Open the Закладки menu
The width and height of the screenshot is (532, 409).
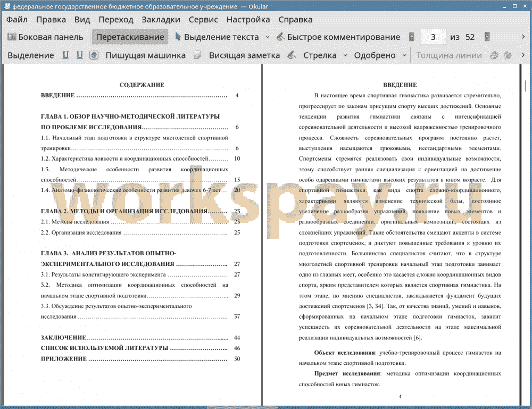click(161, 20)
